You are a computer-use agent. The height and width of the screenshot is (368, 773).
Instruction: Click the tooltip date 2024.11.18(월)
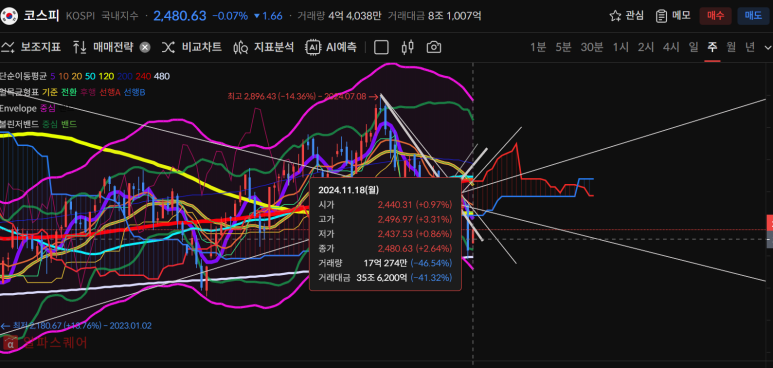349,190
